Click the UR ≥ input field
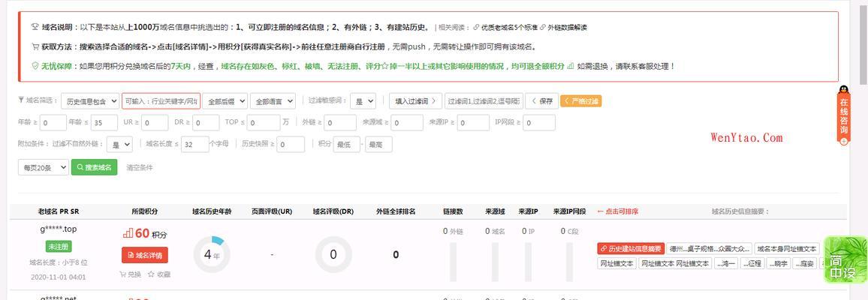This screenshot has height=300, width=868. 155,123
